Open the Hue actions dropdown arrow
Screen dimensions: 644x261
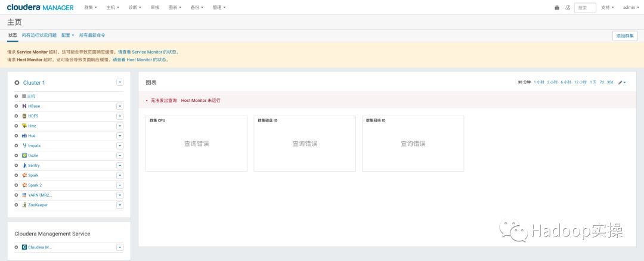tap(119, 135)
